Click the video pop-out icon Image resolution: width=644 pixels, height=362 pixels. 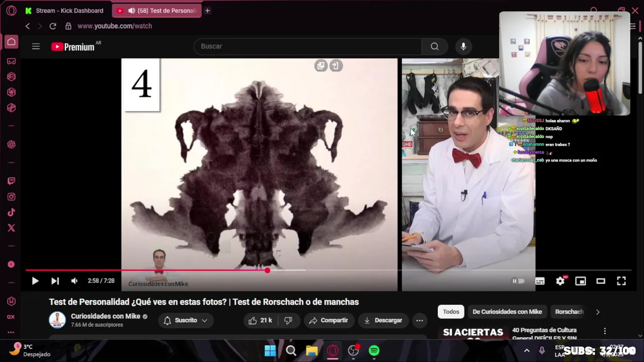336,66
